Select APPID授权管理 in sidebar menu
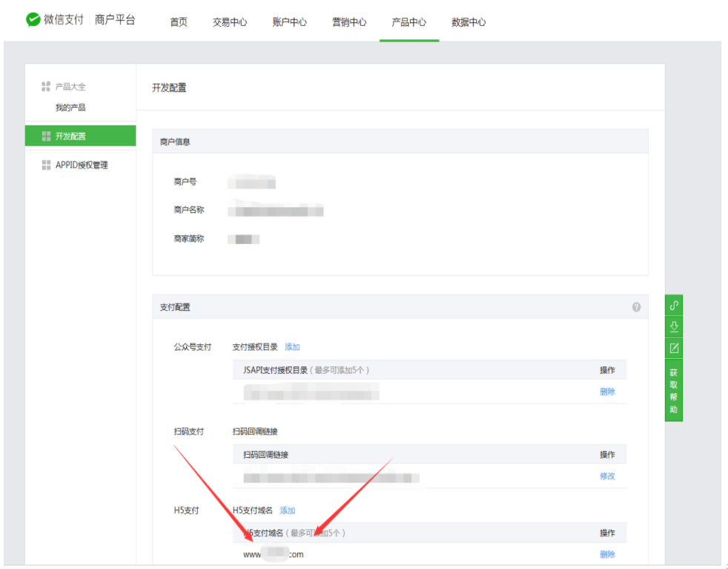Screen dimensions: 728x569 tap(82, 165)
